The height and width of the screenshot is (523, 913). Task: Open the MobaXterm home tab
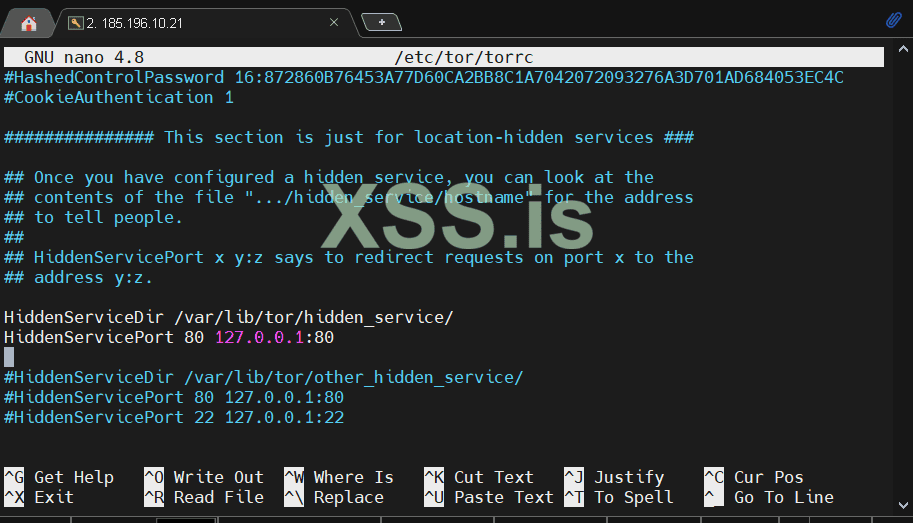pyautogui.click(x=29, y=23)
